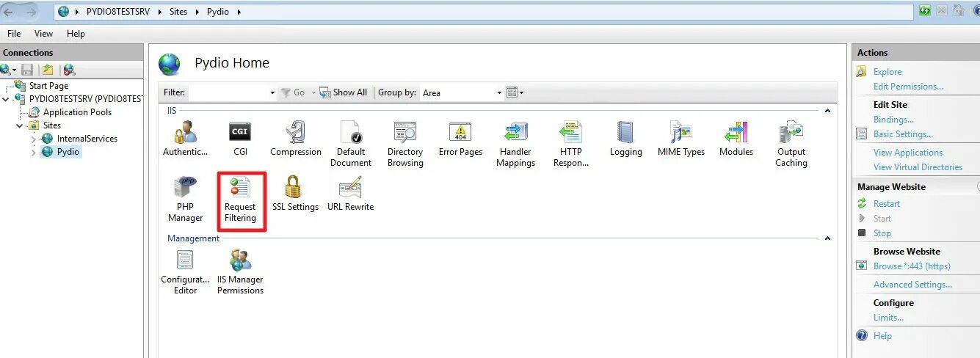This screenshot has width=980, height=358.
Task: Open SSL Settings
Action: pos(295,194)
